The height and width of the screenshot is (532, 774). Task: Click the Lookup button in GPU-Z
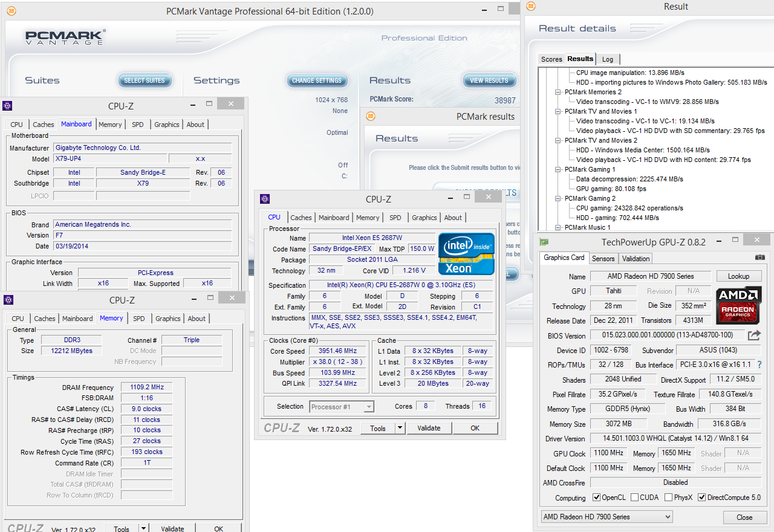coord(738,276)
